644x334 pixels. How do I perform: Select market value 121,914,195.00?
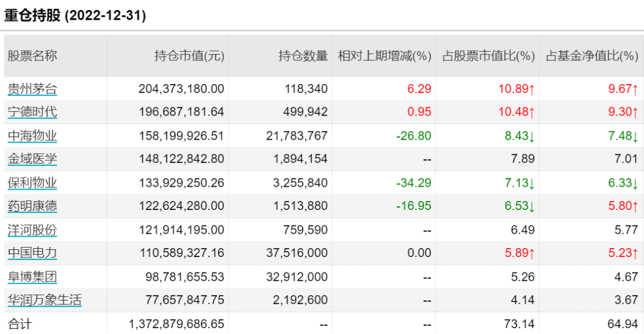pyautogui.click(x=181, y=230)
